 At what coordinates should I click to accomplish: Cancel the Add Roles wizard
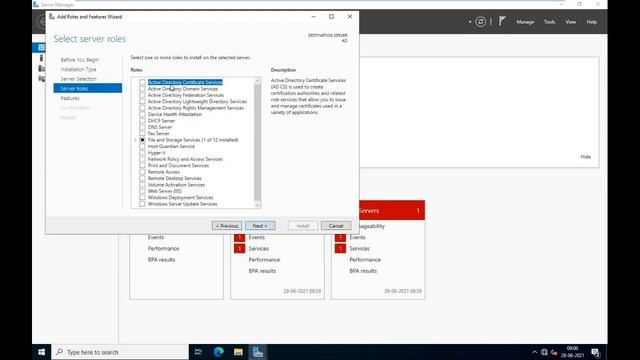pyautogui.click(x=336, y=226)
